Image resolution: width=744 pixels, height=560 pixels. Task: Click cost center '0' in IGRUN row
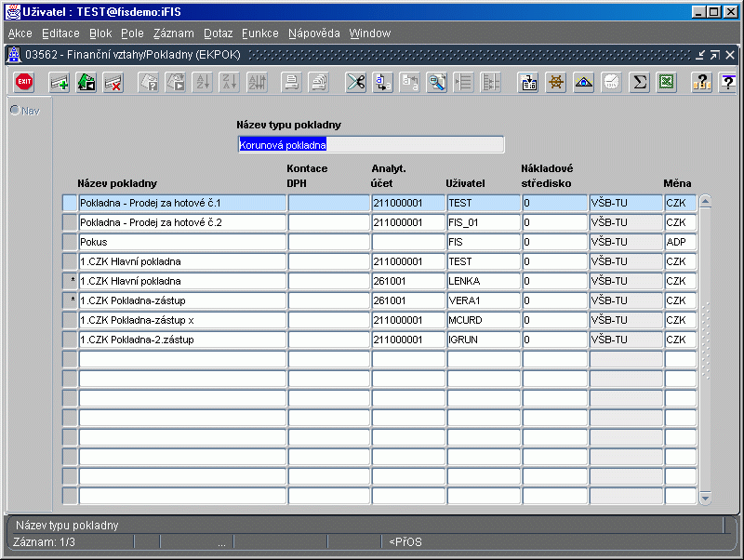pyautogui.click(x=554, y=340)
